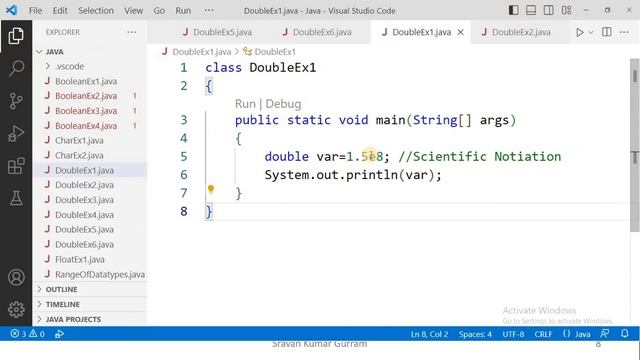Open the Testing flask view
The image size is (640, 360).
coord(16,198)
